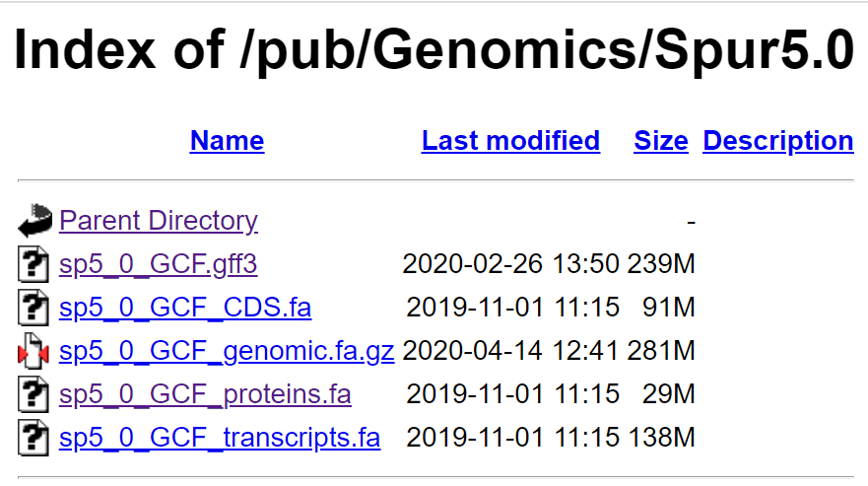Click the 138M size value
The height and width of the screenshot is (486, 868).
(661, 438)
